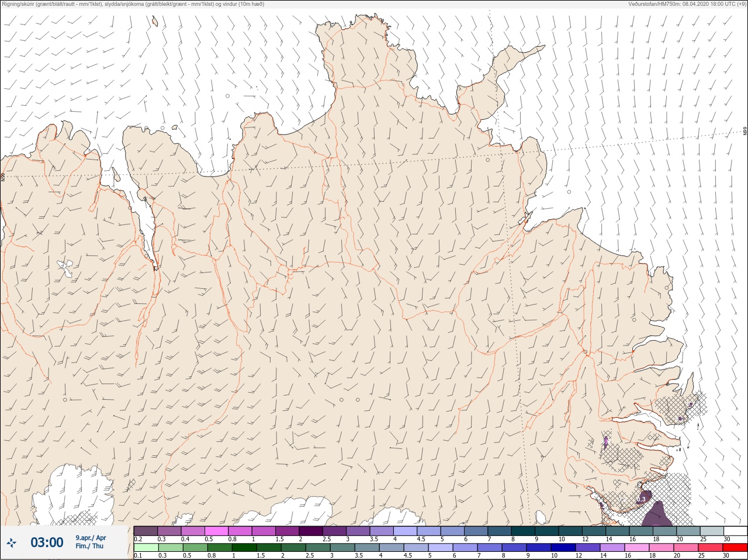Select the upper legend swatch between 0.5 and 0.8
Image resolution: width=748 pixels, height=560 pixels.
click(216, 531)
